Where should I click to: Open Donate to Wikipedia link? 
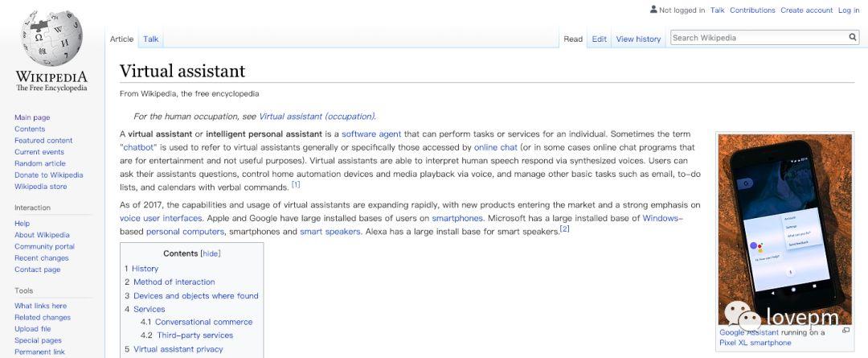49,175
